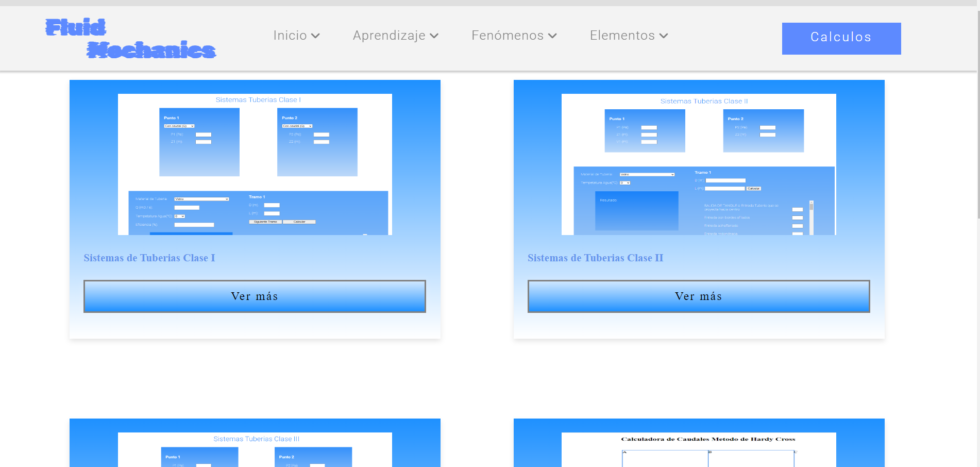Expand the chevron beside Aprendizaje
Screen dimensions: 980x467
click(x=434, y=36)
